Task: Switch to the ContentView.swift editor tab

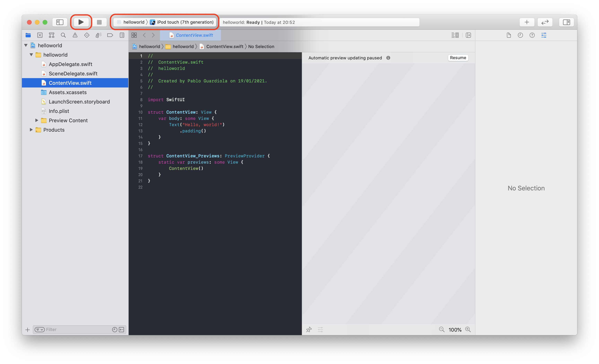Action: coord(191,35)
